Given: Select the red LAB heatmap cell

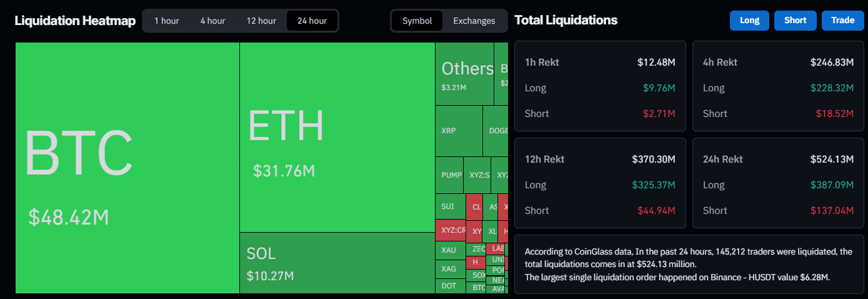Looking at the screenshot, I should click(x=496, y=248).
